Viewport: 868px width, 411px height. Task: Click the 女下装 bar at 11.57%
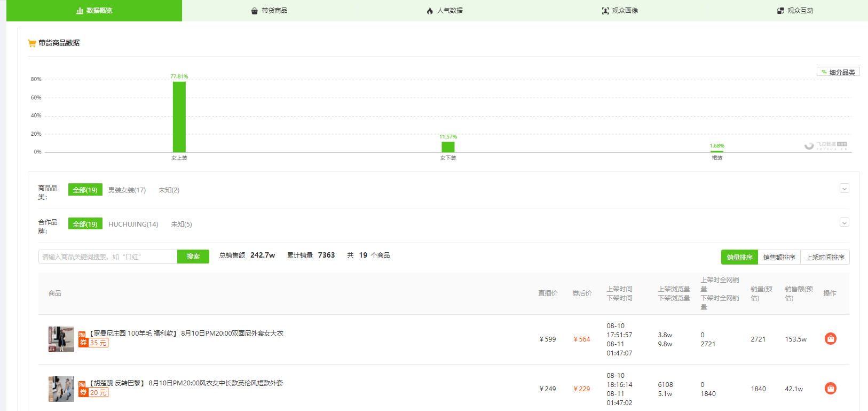tap(448, 147)
